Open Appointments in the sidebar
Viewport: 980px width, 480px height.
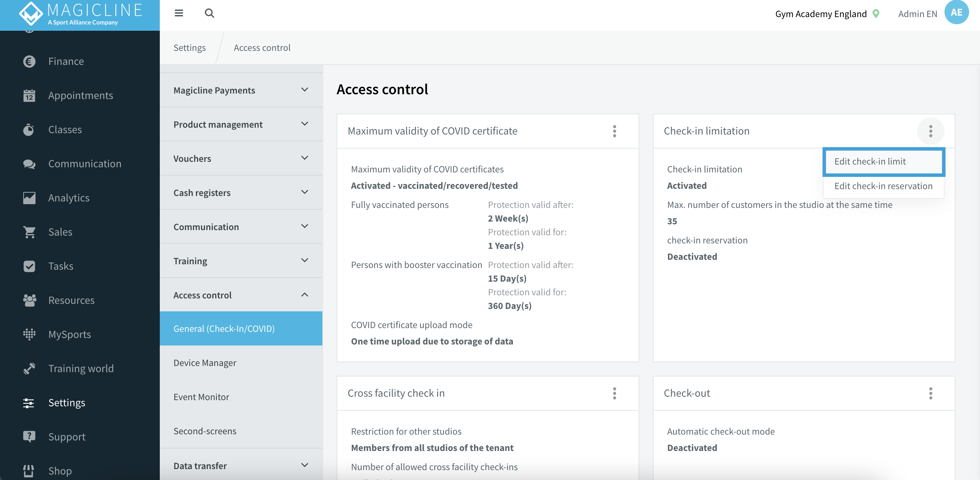(80, 96)
